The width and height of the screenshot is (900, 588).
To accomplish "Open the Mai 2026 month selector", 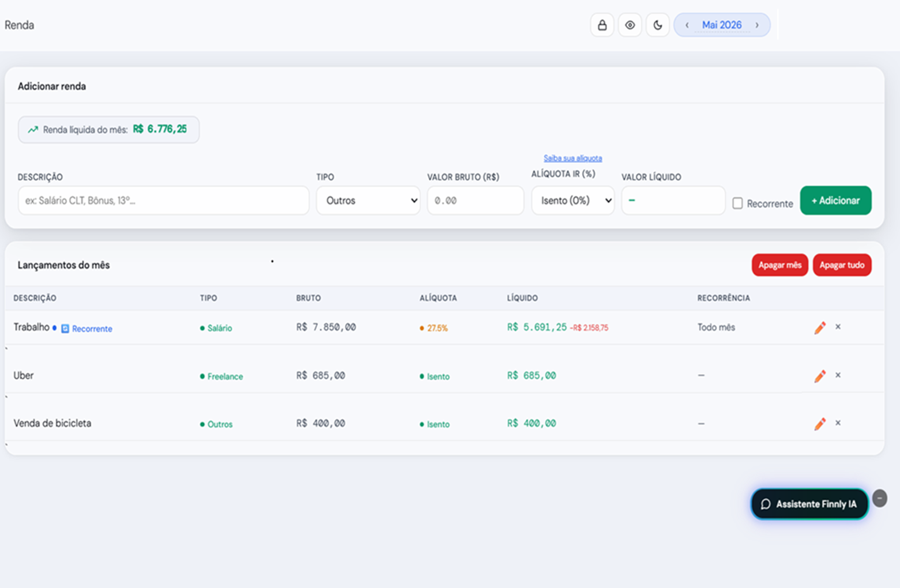I will click(x=722, y=25).
